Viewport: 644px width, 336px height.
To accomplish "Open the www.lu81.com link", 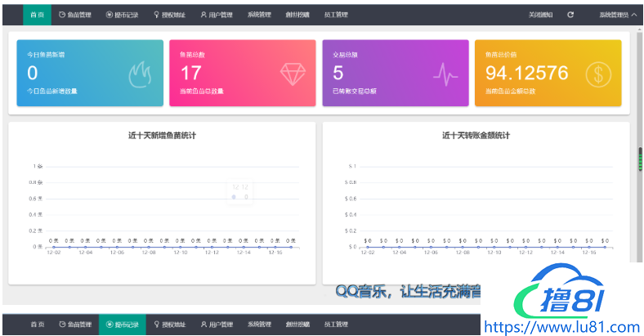I will [x=562, y=326].
